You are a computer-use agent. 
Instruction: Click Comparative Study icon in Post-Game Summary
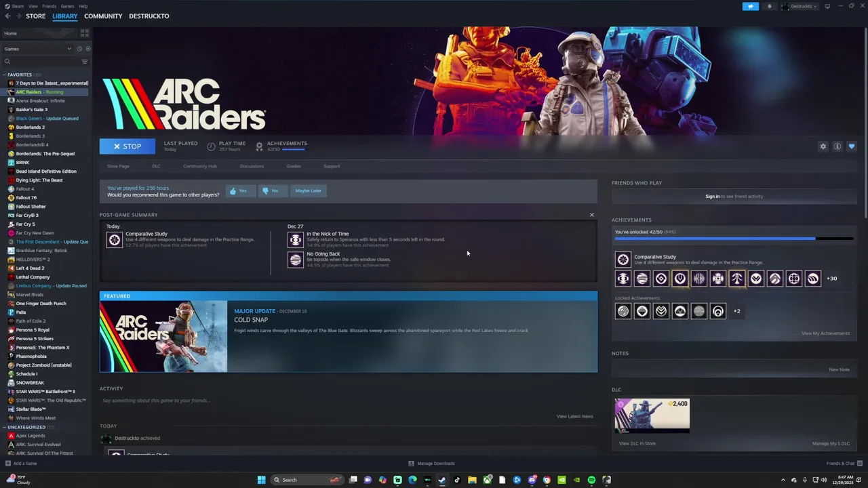coord(115,240)
